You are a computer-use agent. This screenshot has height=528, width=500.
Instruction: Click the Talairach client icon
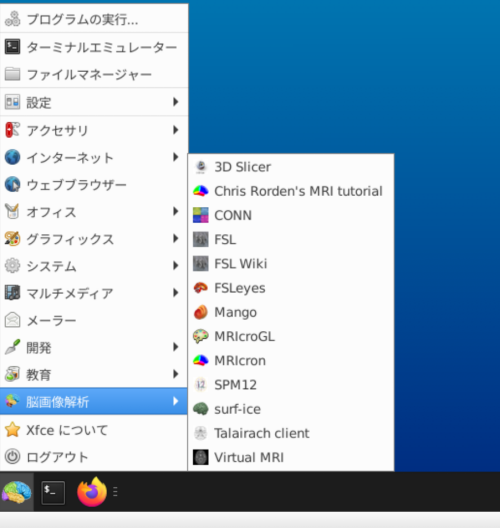[201, 433]
